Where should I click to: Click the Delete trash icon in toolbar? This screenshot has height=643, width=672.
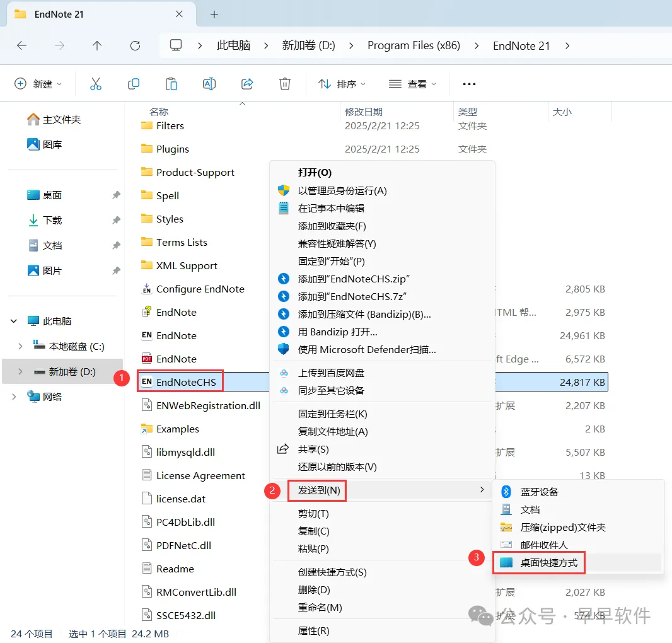click(284, 84)
